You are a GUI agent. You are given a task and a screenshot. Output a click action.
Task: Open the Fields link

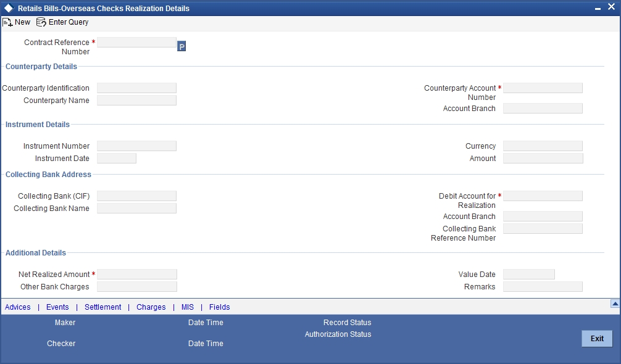(x=219, y=307)
